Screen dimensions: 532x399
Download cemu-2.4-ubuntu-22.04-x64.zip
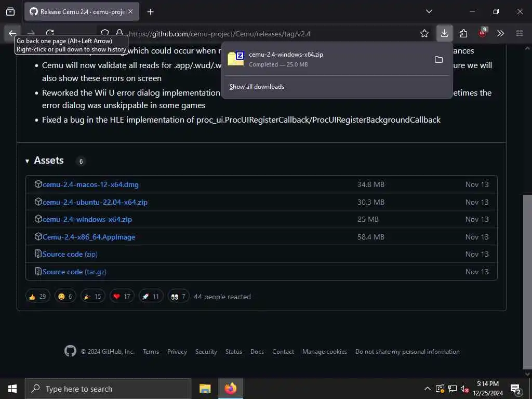pos(95,202)
